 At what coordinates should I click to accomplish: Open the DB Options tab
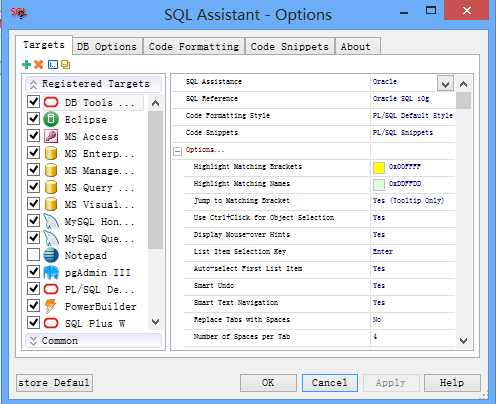(107, 47)
